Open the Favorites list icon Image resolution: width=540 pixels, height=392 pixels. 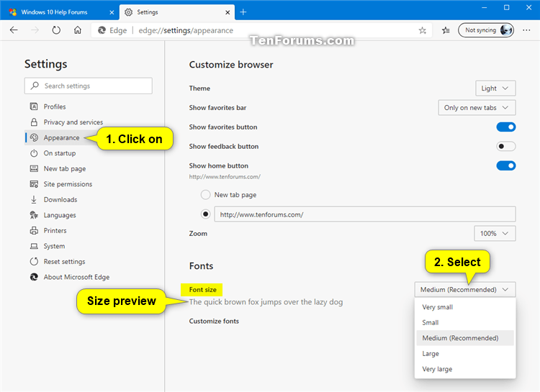(x=446, y=31)
